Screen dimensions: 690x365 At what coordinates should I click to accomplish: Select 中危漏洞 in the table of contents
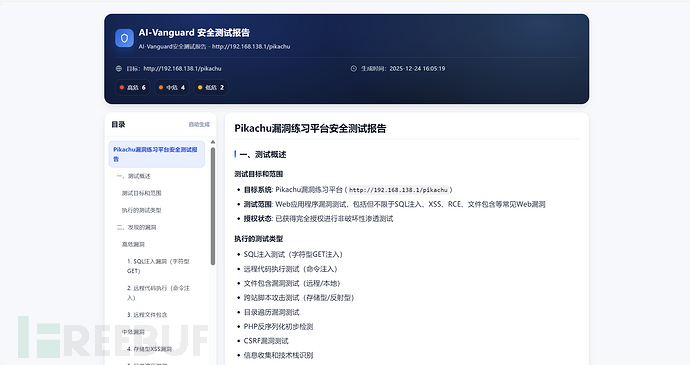click(133, 332)
